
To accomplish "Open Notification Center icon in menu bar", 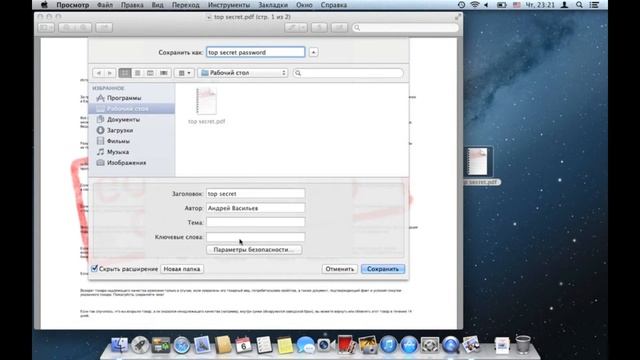I will [x=595, y=5].
